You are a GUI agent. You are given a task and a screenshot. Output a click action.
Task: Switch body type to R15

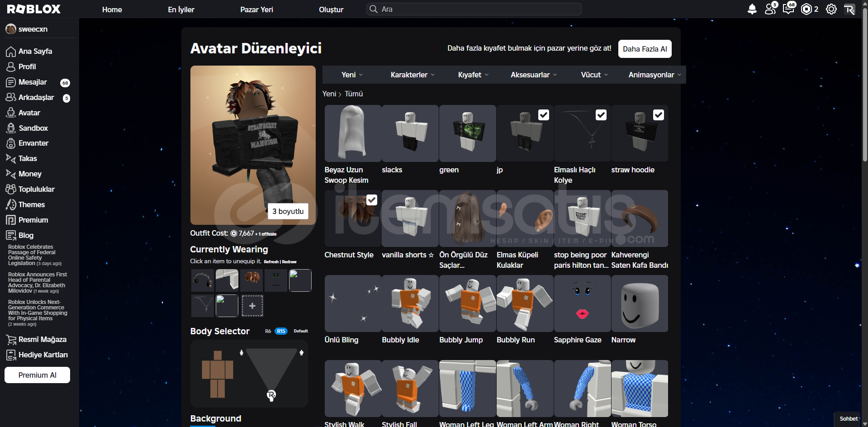coord(281,331)
